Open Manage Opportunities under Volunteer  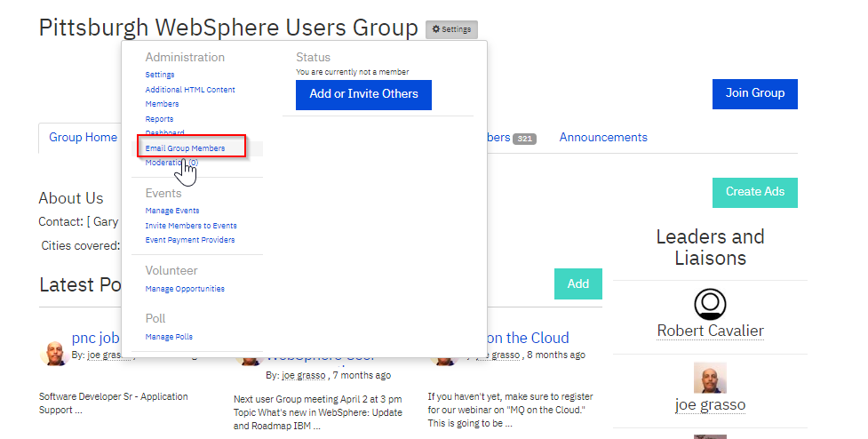185,289
